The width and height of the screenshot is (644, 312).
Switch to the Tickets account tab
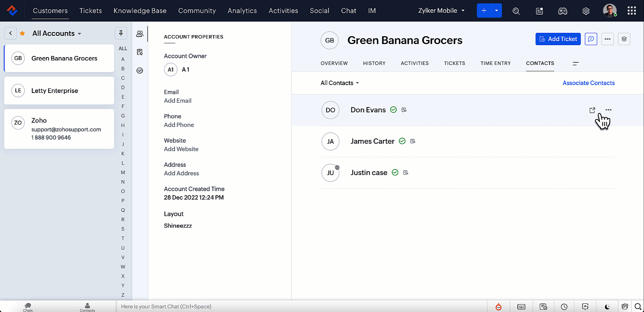point(454,63)
